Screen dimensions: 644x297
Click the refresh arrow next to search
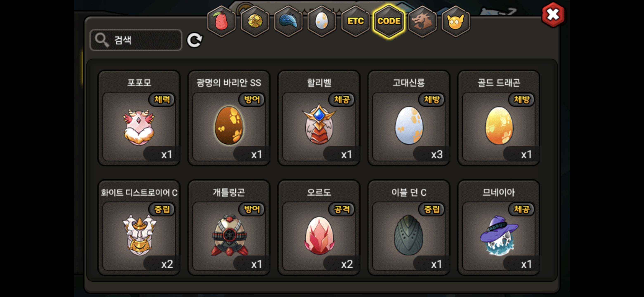[x=195, y=40]
